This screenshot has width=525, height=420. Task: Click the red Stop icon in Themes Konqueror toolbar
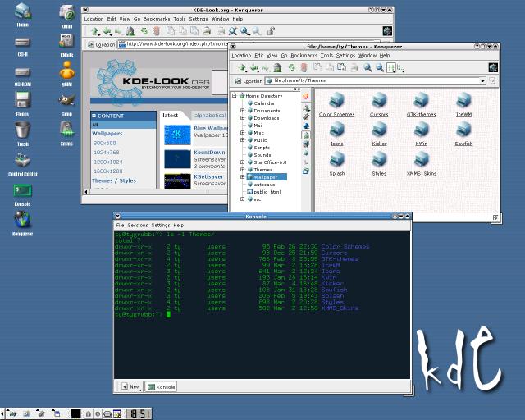[x=304, y=68]
